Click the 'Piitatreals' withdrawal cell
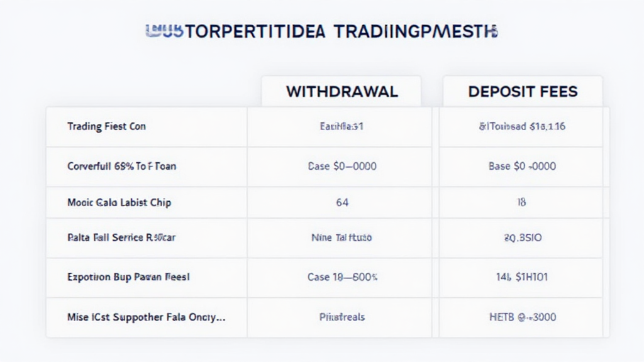 (x=342, y=317)
